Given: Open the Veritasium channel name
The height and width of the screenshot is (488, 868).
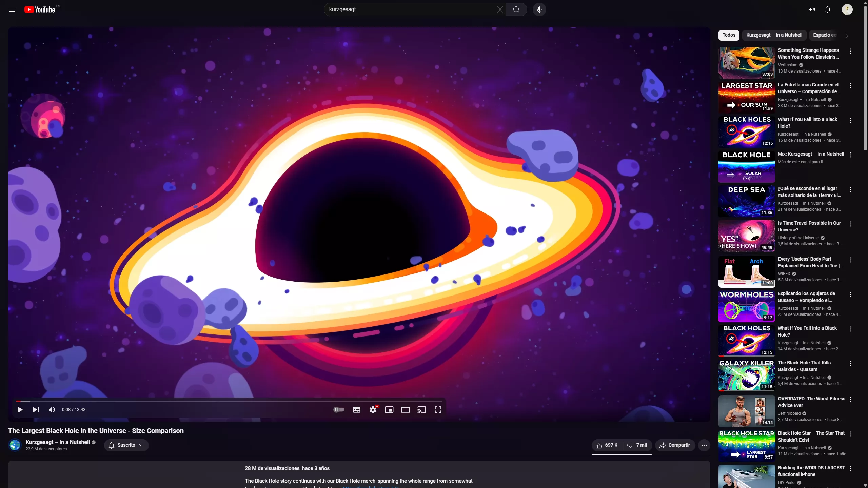Looking at the screenshot, I should [788, 65].
